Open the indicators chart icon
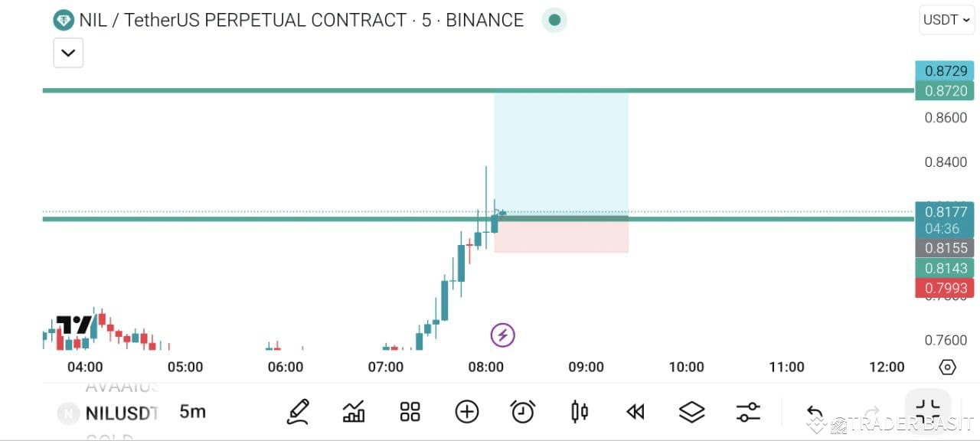The image size is (980, 441). click(x=354, y=412)
